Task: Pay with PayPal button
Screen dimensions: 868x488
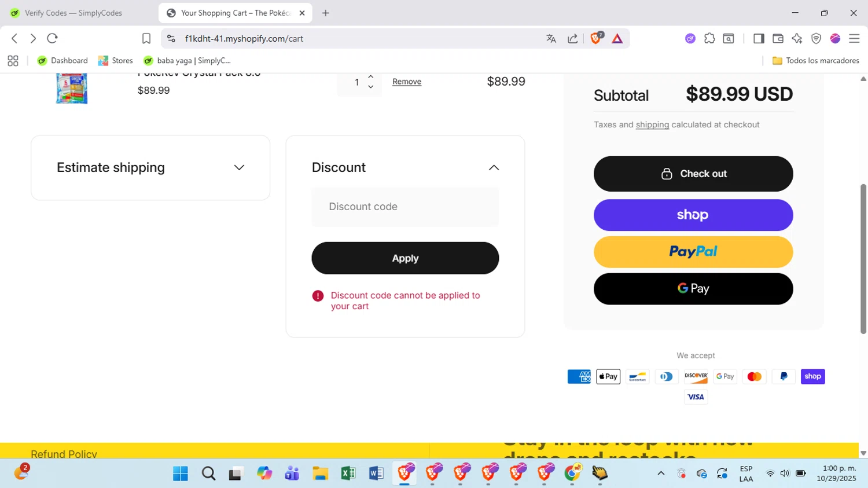Action: pyautogui.click(x=693, y=252)
